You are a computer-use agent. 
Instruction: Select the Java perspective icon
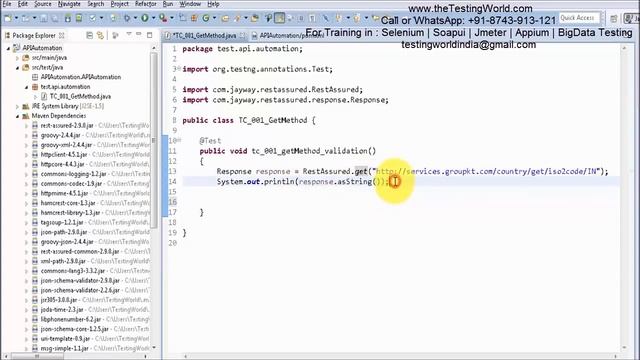pyautogui.click(x=631, y=19)
